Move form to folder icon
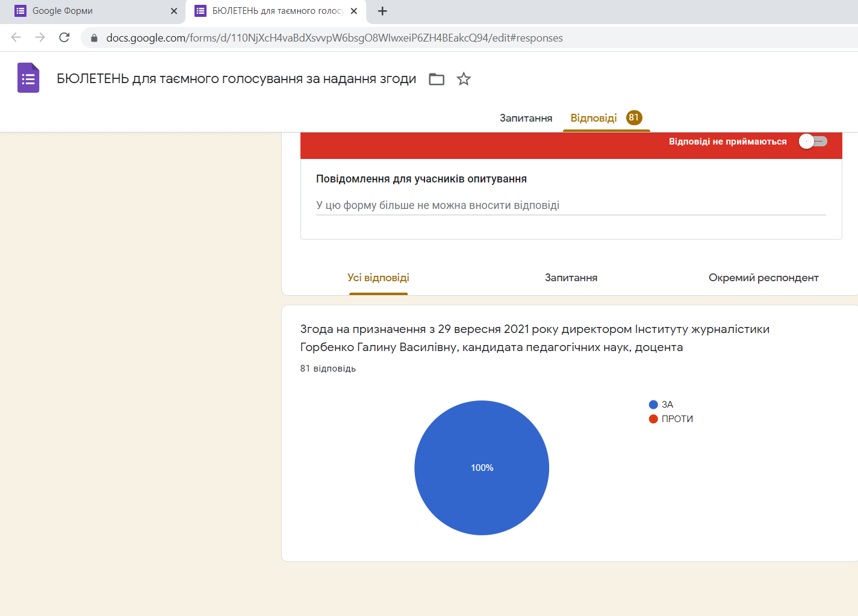The image size is (858, 616). coord(437,79)
